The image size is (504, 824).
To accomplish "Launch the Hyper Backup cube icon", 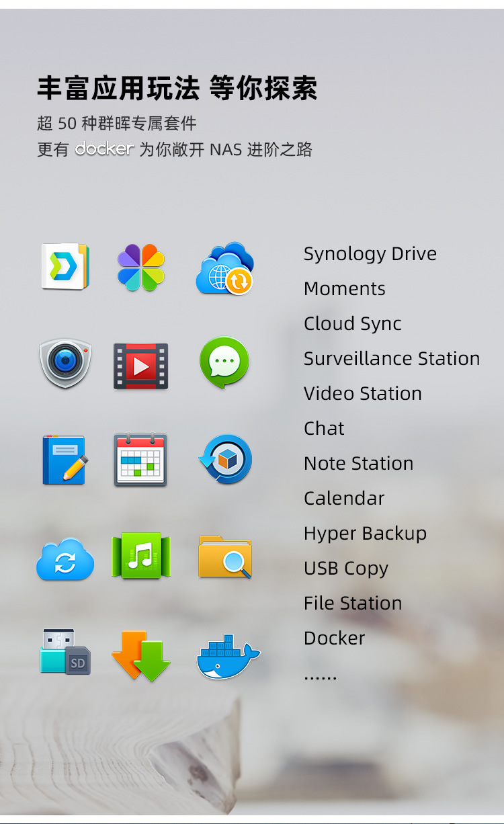I will (225, 460).
